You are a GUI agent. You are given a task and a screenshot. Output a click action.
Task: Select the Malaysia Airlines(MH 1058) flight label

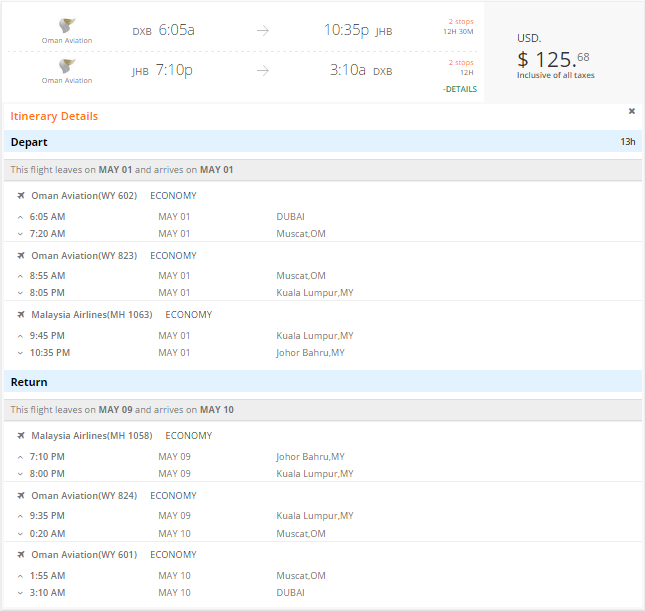(x=92, y=436)
